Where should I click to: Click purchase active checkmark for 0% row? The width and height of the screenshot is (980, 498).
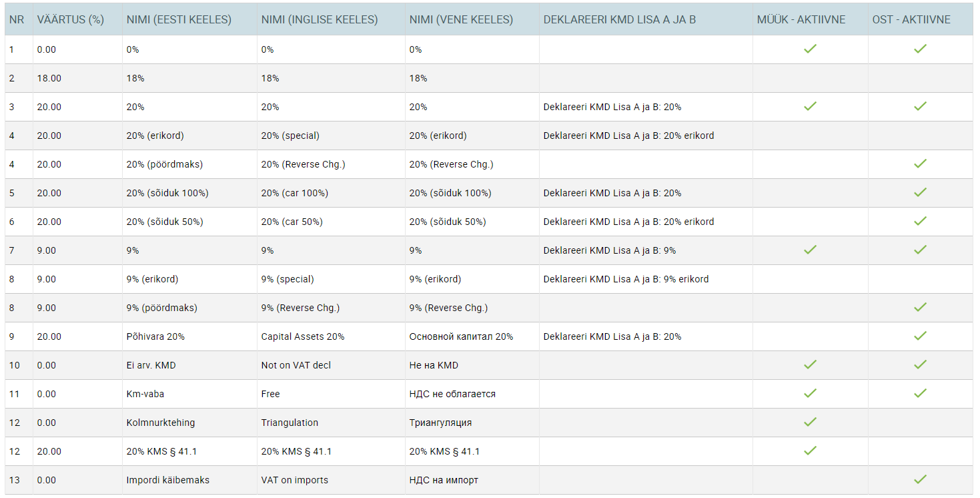(x=920, y=49)
